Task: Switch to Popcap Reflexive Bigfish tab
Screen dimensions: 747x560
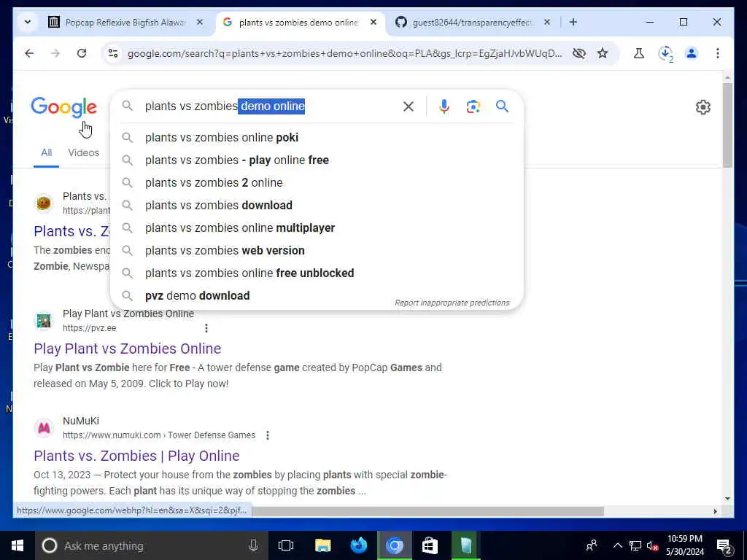Action: pos(125,23)
